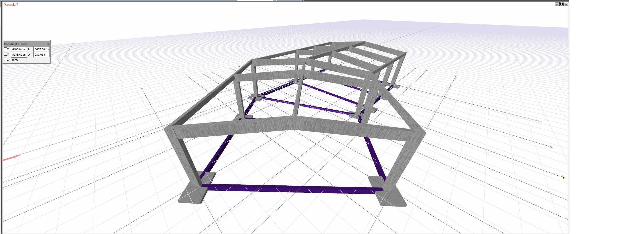
Task: Click the filter funnel icon in viewport corner
Action: pyautogui.click(x=557, y=4)
